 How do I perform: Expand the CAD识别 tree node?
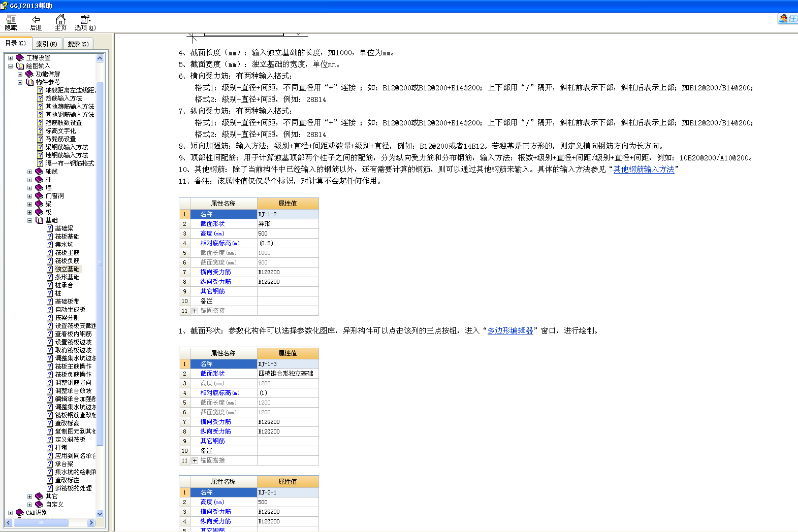pos(10,513)
